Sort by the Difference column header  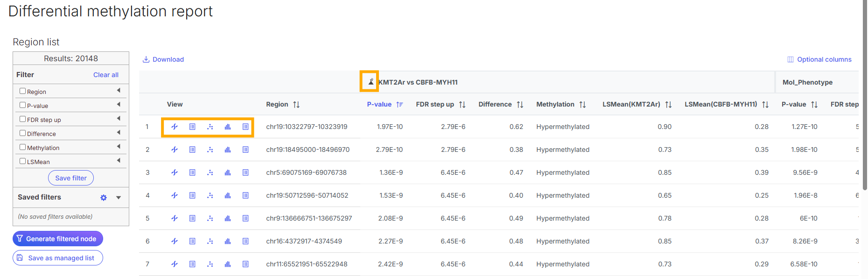point(520,105)
